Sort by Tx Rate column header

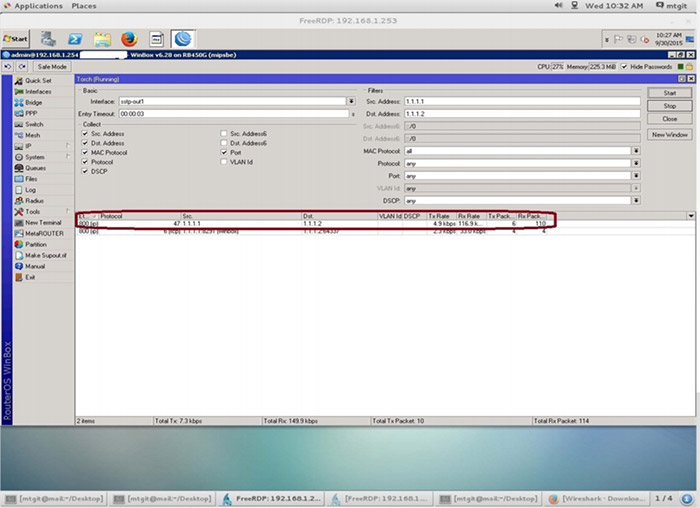441,216
